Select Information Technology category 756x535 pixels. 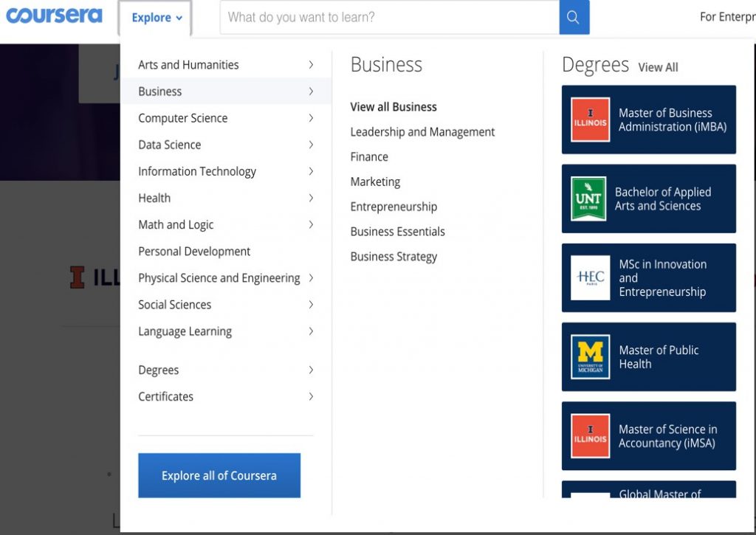point(196,172)
